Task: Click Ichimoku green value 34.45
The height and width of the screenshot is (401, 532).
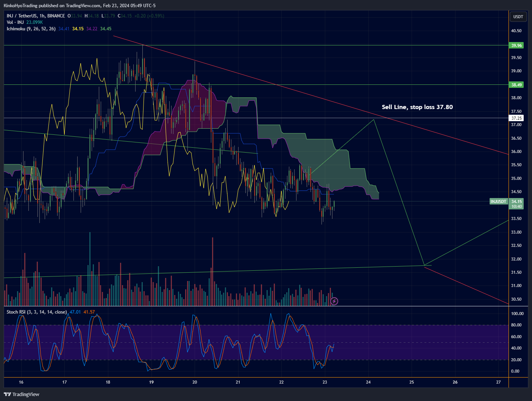Action: (106, 29)
